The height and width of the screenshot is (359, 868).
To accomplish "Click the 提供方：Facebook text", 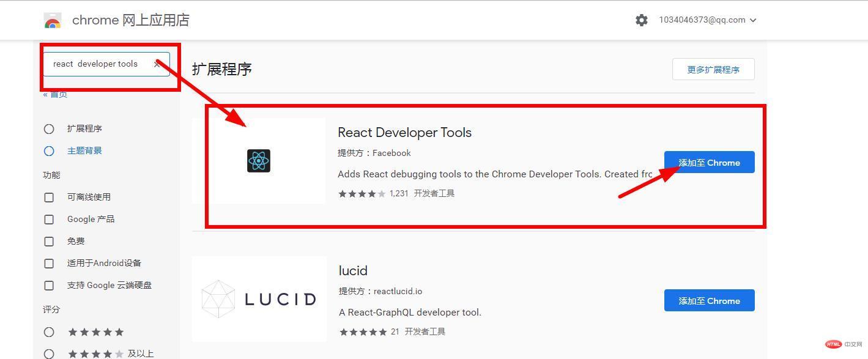I will tap(374, 153).
